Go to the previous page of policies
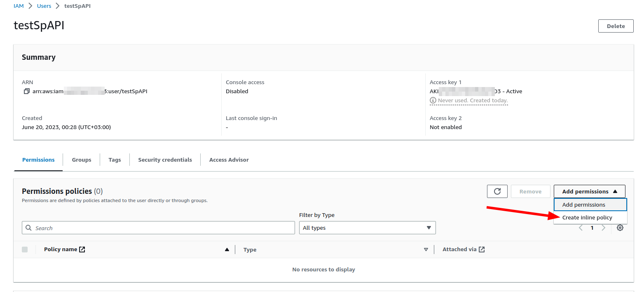Image resolution: width=644 pixels, height=292 pixels. [x=581, y=228]
